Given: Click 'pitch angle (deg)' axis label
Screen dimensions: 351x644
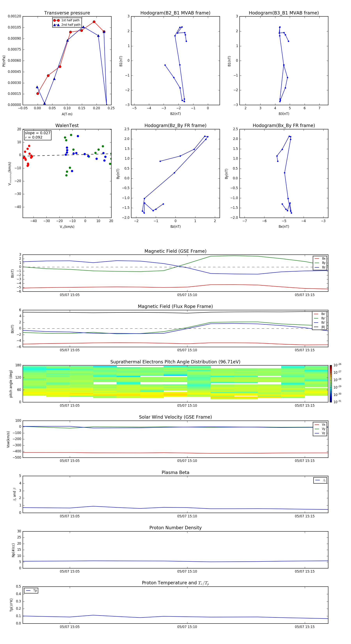Looking at the screenshot, I should [x=11, y=384].
